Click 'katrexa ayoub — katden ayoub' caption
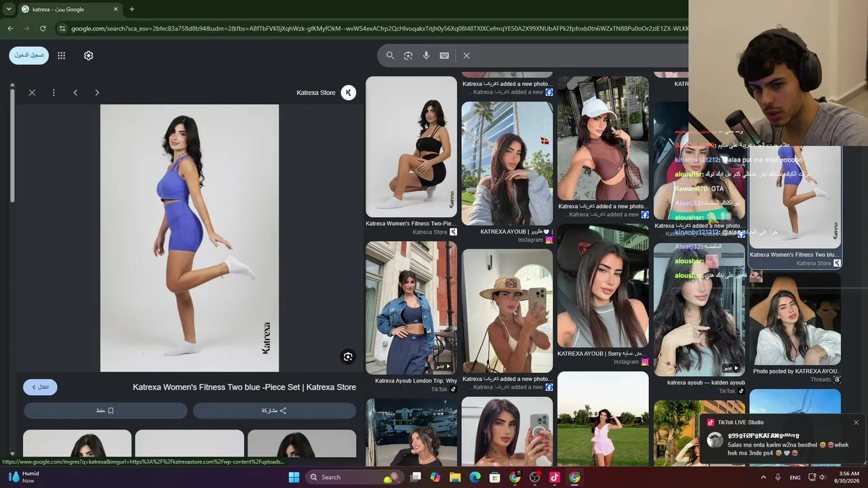The width and height of the screenshot is (868, 488). [x=707, y=383]
